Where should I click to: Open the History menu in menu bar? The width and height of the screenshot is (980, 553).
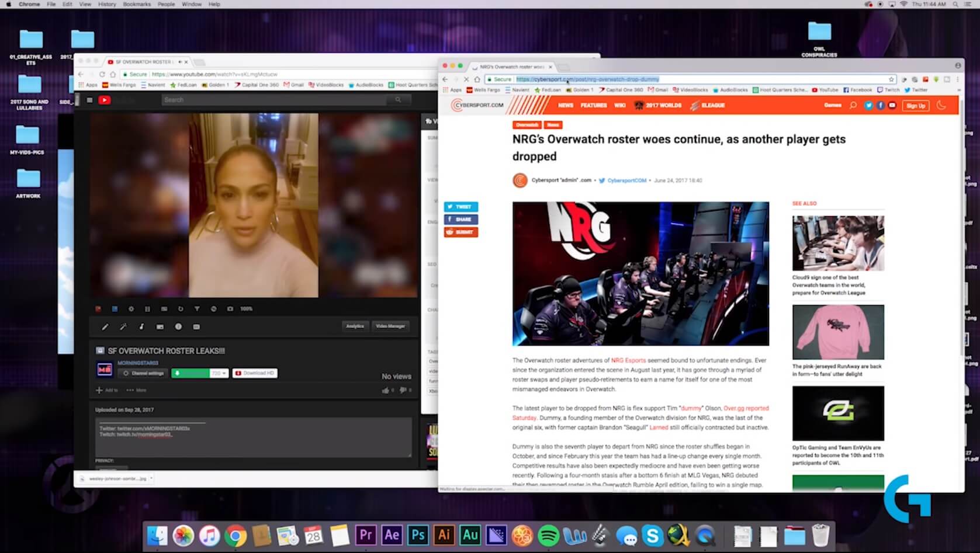[x=107, y=4]
